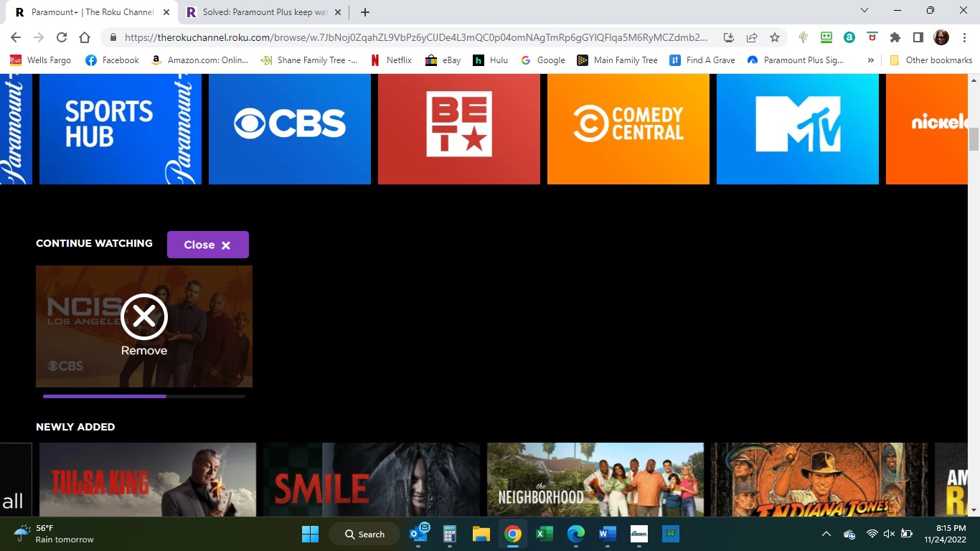
Task: Open the Amazon.com bookmark
Action: [200, 60]
